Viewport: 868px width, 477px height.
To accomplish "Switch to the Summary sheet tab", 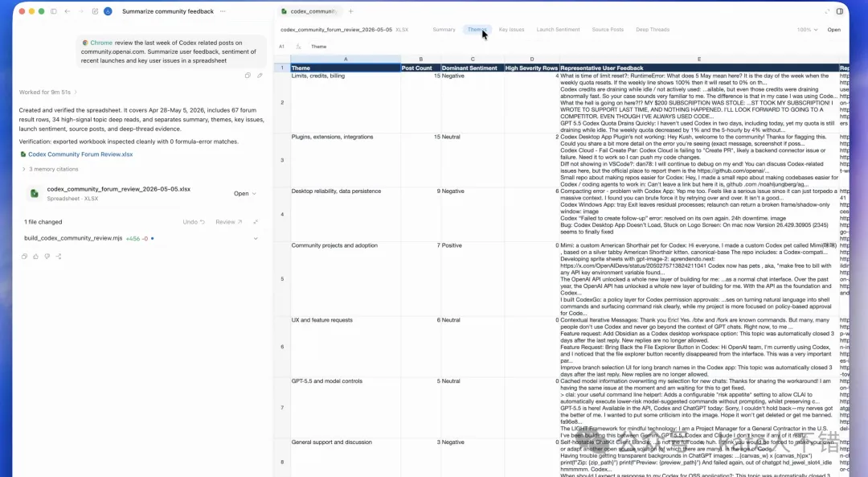I will 444,30.
